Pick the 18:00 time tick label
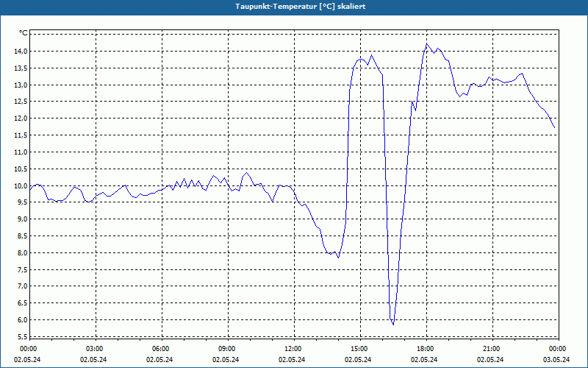Image resolution: width=588 pixels, height=368 pixels. coord(426,349)
